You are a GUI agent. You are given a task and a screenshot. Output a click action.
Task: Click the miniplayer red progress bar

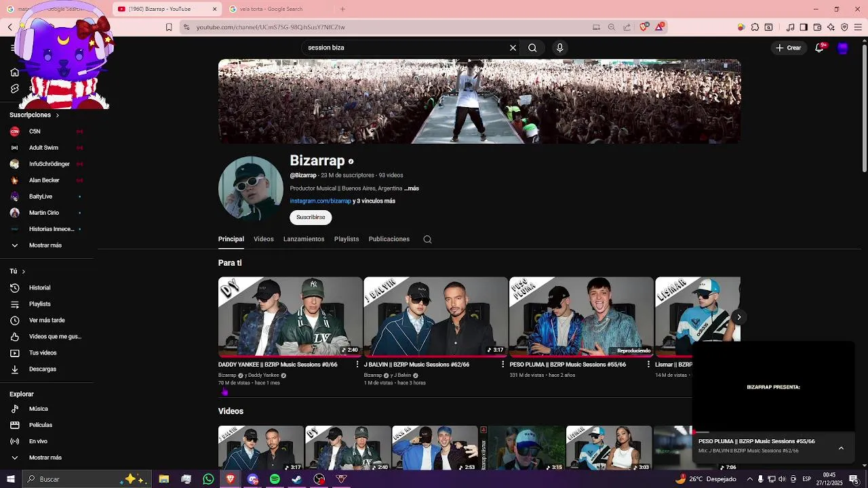click(x=773, y=432)
